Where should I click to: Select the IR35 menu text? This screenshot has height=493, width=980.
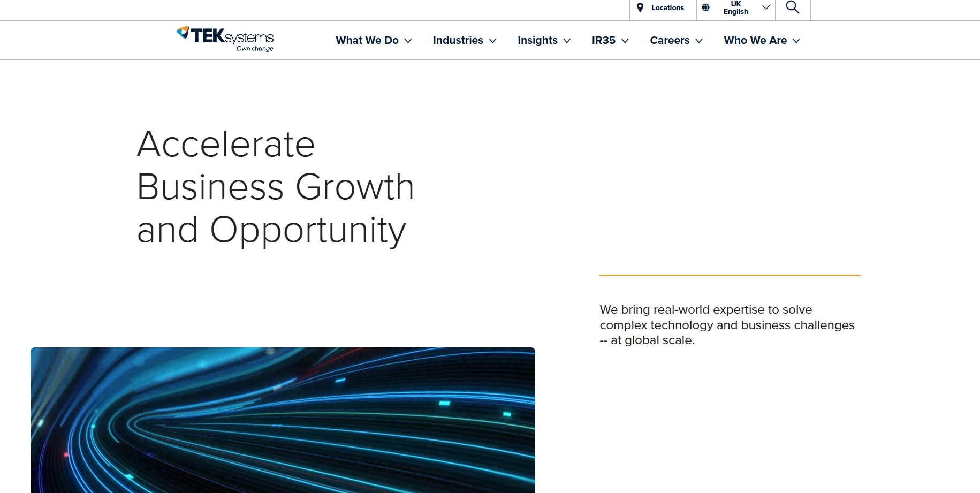pyautogui.click(x=603, y=40)
